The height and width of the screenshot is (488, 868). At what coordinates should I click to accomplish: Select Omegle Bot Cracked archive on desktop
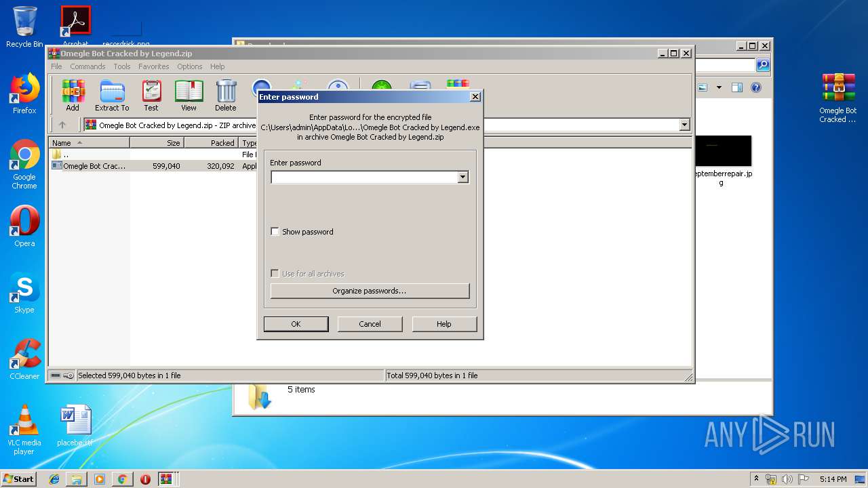838,98
